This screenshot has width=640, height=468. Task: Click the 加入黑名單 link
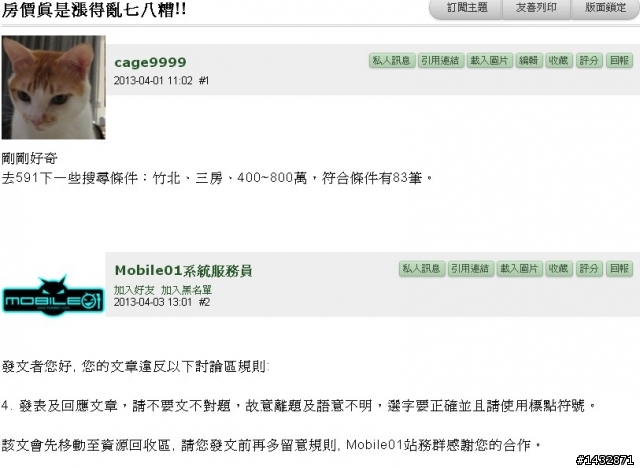point(187,290)
